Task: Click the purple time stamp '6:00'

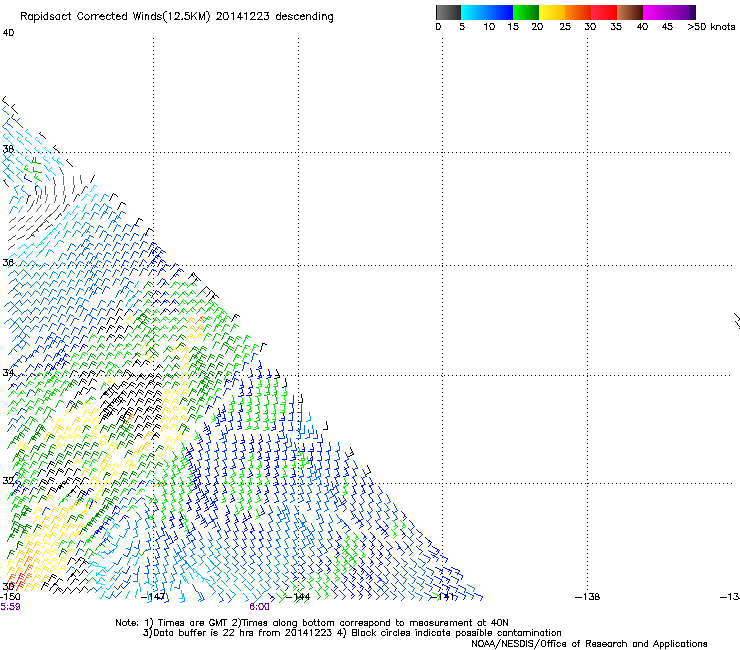Action: (x=260, y=607)
